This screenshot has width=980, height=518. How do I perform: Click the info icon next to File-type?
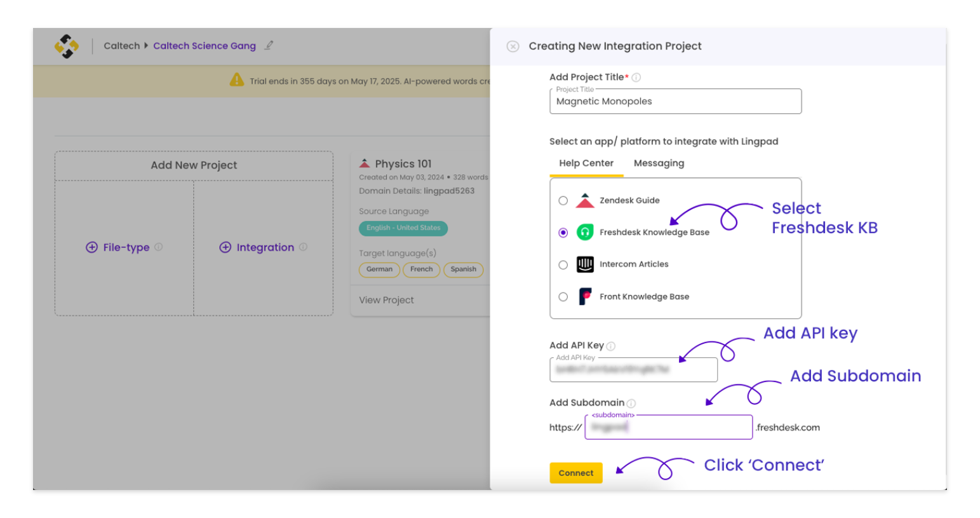pyautogui.click(x=159, y=247)
